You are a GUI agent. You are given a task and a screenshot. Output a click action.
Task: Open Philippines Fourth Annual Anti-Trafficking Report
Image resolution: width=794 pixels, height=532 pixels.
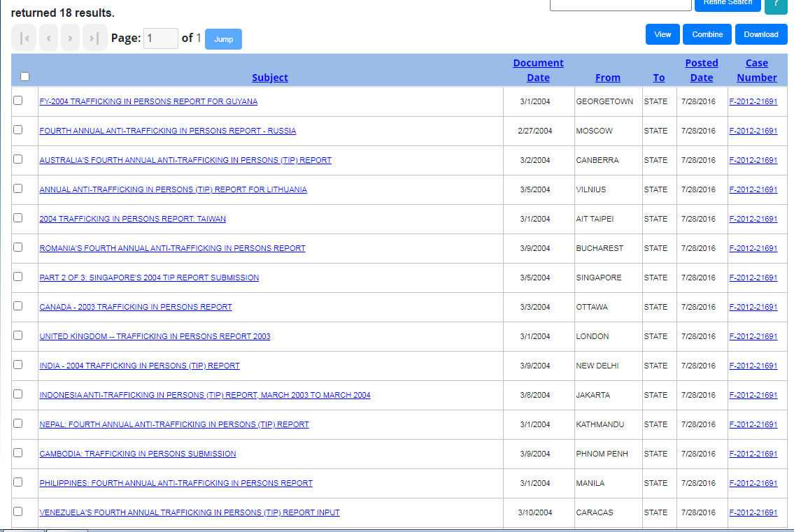tap(176, 483)
